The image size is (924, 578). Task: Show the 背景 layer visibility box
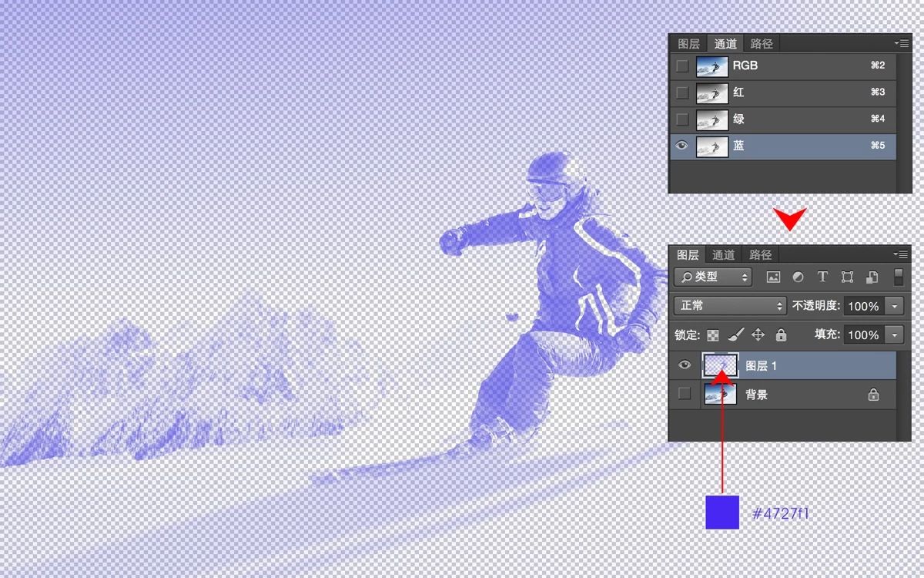coord(684,395)
